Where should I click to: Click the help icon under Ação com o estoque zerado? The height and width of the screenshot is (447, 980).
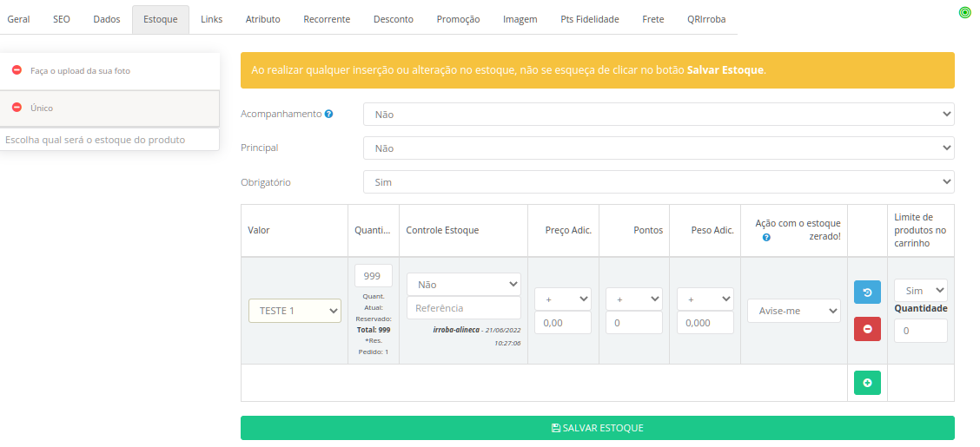[x=766, y=236]
